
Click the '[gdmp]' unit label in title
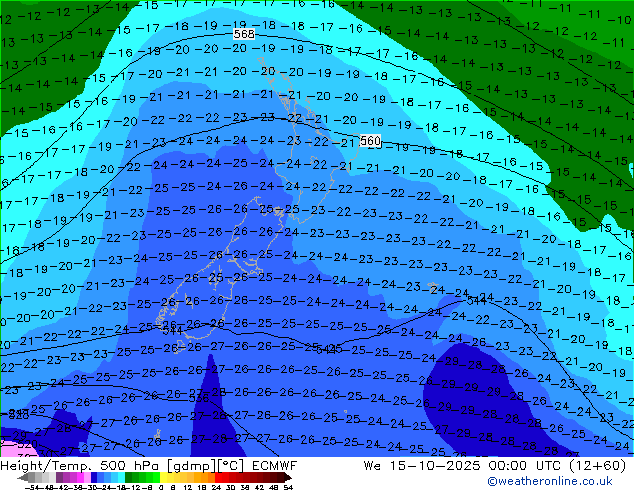190,466
